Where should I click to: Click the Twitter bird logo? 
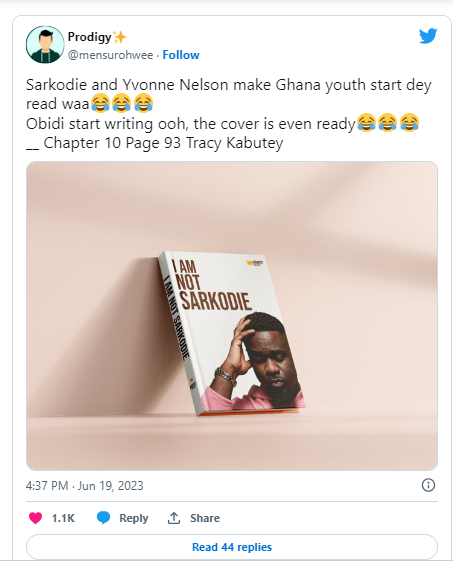click(x=428, y=36)
